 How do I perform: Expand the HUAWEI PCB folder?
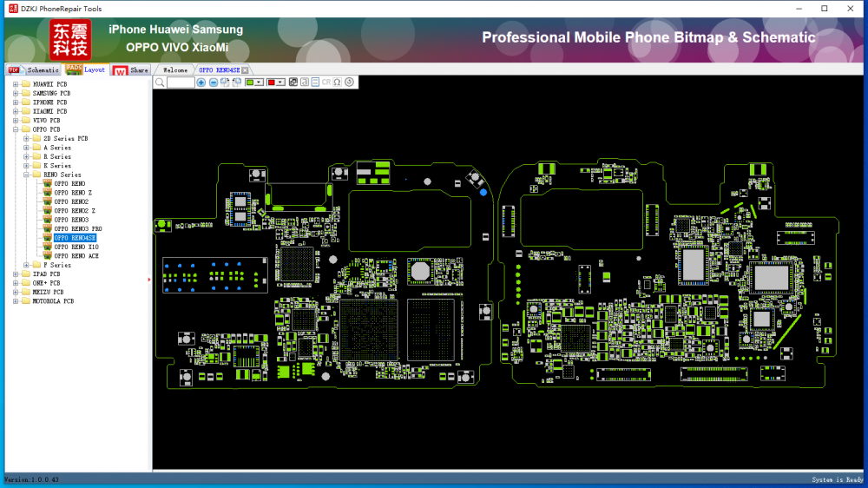pyautogui.click(x=16, y=84)
